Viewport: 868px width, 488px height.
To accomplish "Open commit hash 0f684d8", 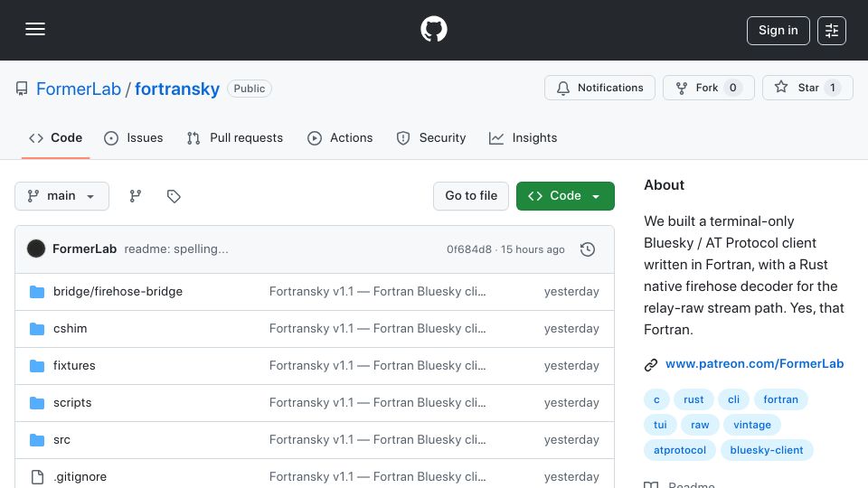I will (469, 249).
